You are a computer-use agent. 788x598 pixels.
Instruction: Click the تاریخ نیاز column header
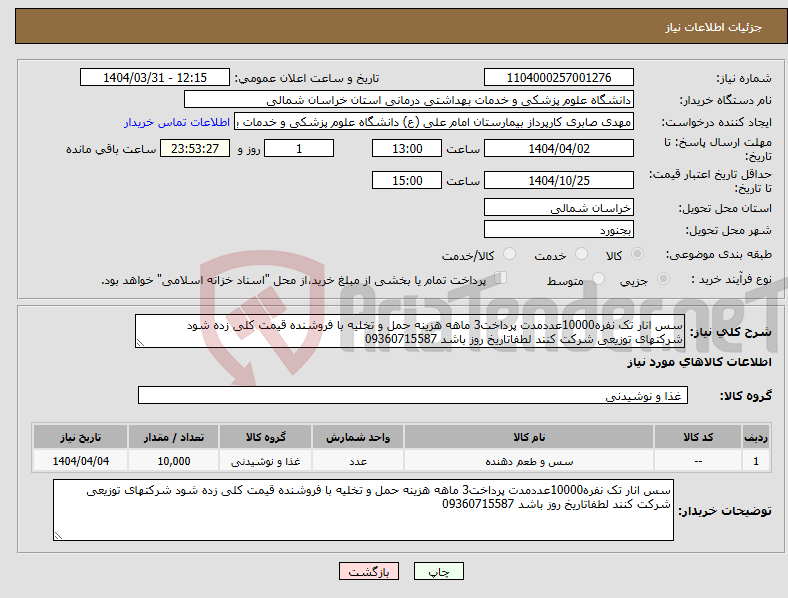pos(80,437)
